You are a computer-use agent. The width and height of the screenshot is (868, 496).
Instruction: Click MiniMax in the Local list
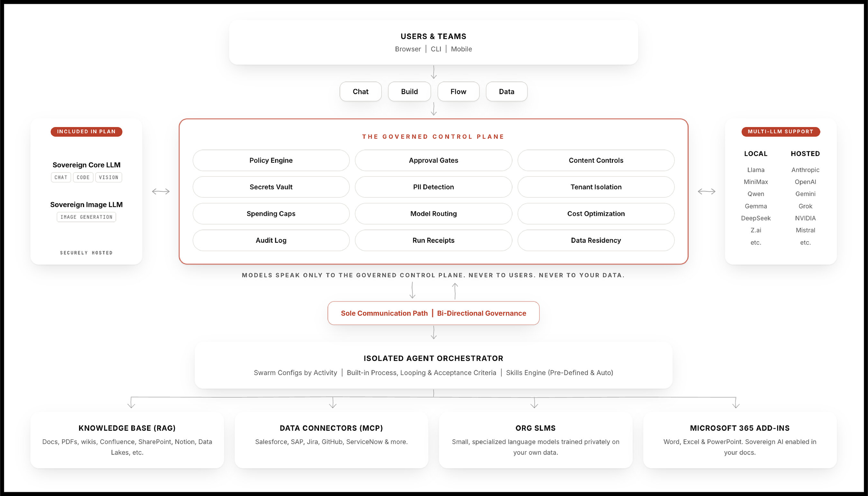tap(756, 182)
